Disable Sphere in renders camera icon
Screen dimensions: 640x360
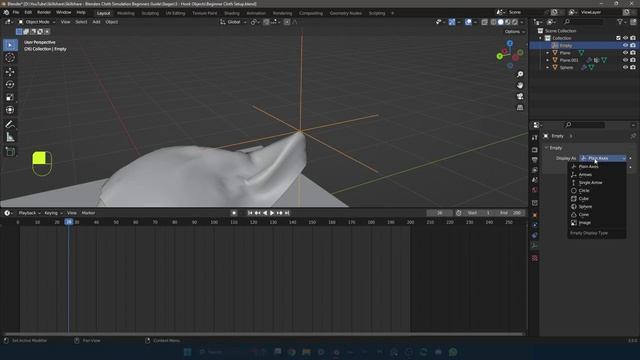(633, 67)
